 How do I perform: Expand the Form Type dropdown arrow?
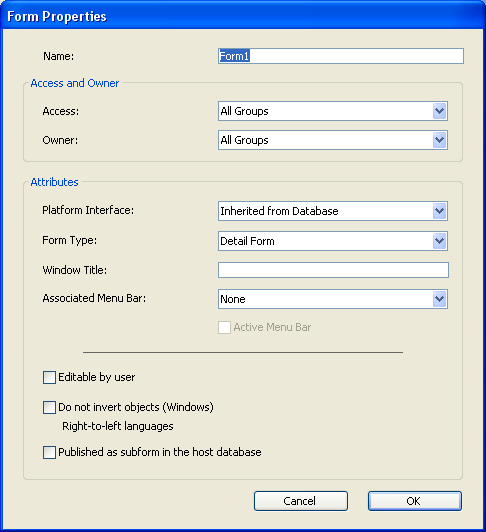click(440, 241)
